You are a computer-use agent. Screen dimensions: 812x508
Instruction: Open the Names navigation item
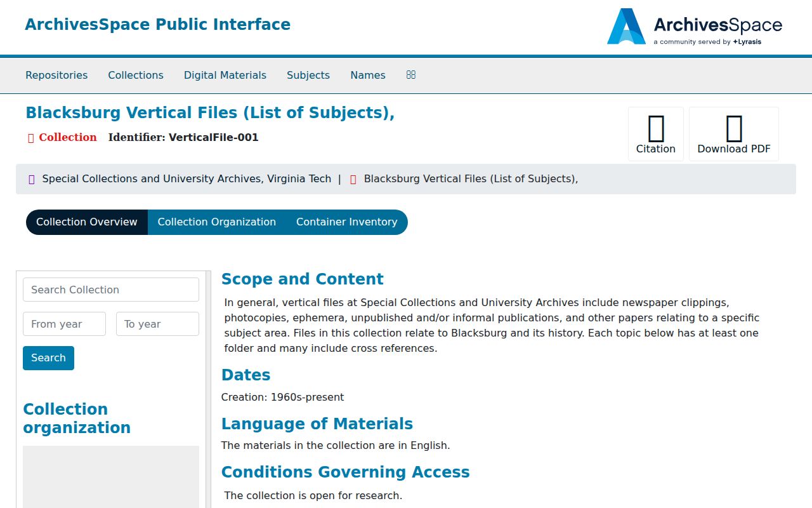point(368,75)
